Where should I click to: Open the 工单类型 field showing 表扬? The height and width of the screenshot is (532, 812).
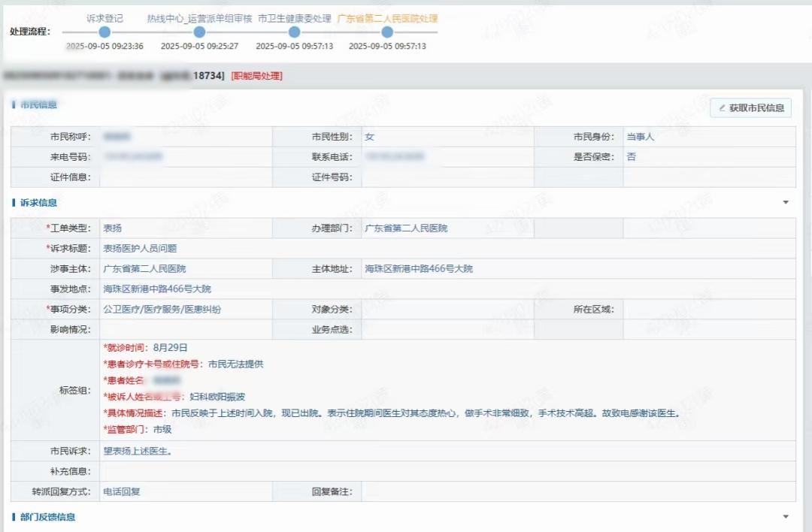[x=186, y=228]
